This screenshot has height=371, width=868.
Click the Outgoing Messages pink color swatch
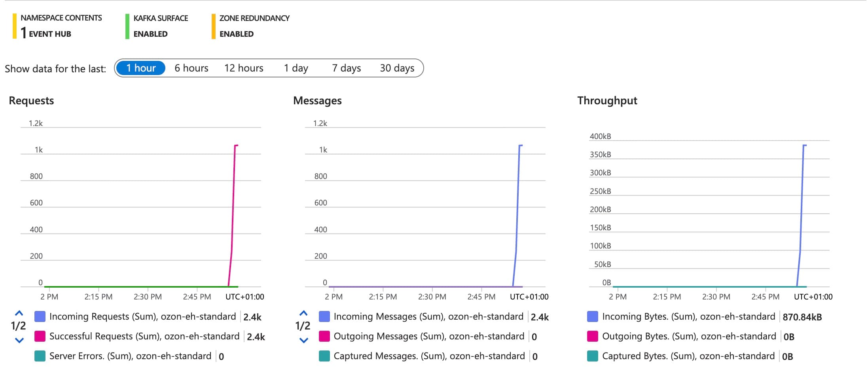(324, 336)
